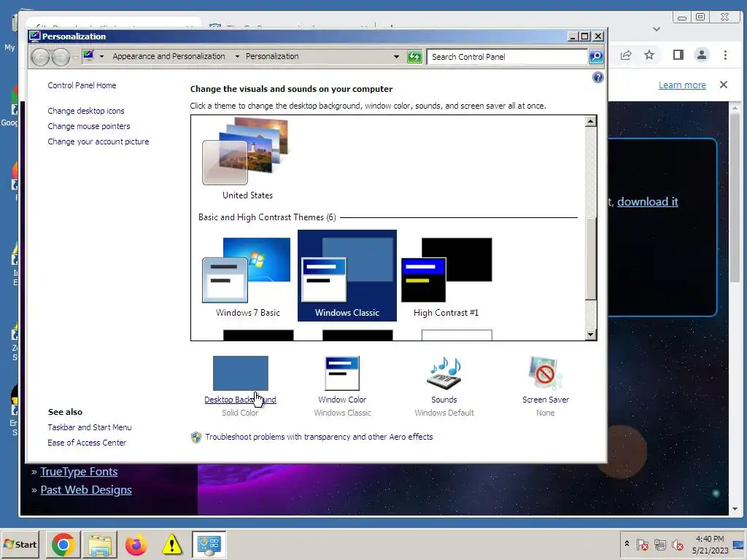This screenshot has height=560, width=747.
Task: Click the theme list scroll down arrow
Action: 591,334
